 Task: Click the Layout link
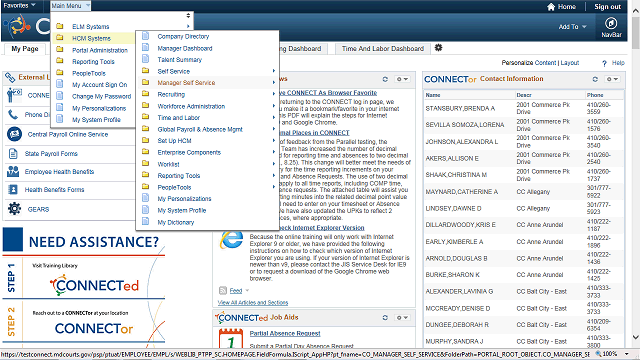point(569,62)
